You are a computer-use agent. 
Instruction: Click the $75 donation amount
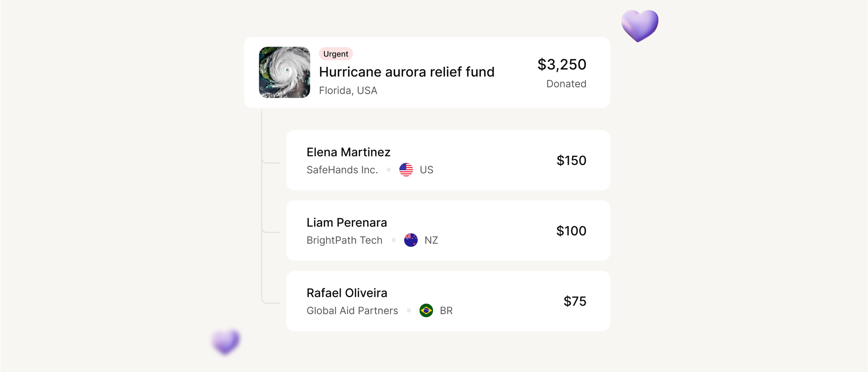click(574, 301)
